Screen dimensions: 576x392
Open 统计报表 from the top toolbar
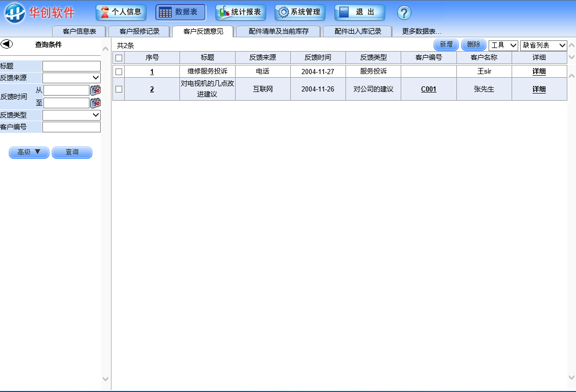coord(241,12)
